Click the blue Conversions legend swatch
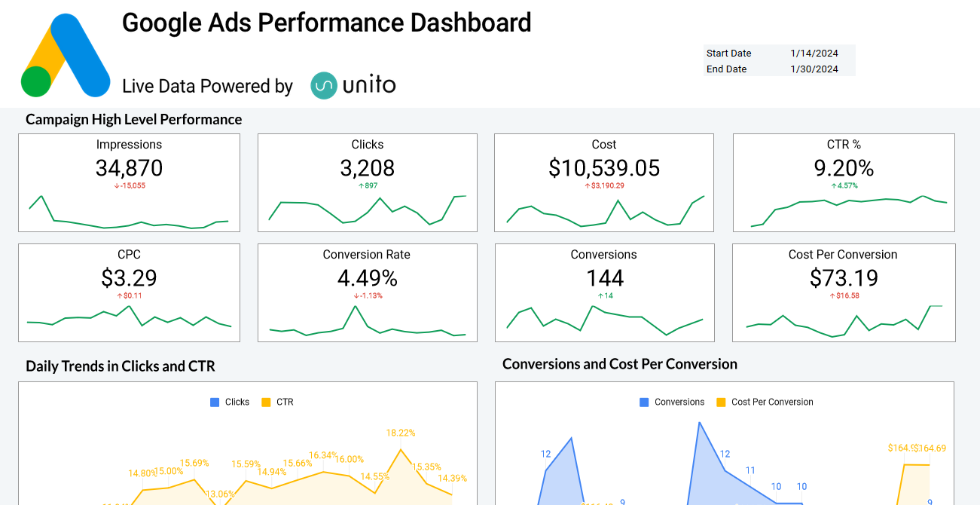Viewport: 980px width, 505px height. 644,402
